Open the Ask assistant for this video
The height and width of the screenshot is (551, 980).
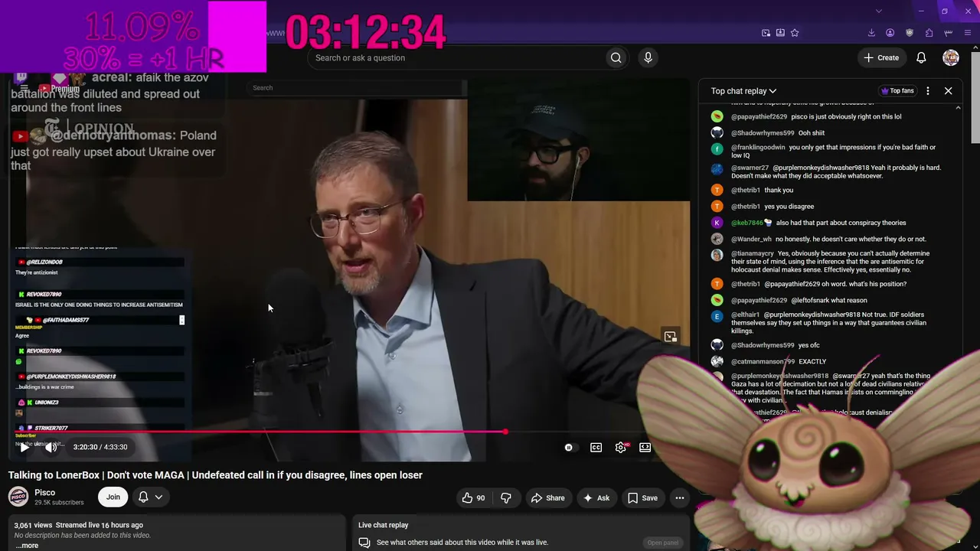[596, 498]
